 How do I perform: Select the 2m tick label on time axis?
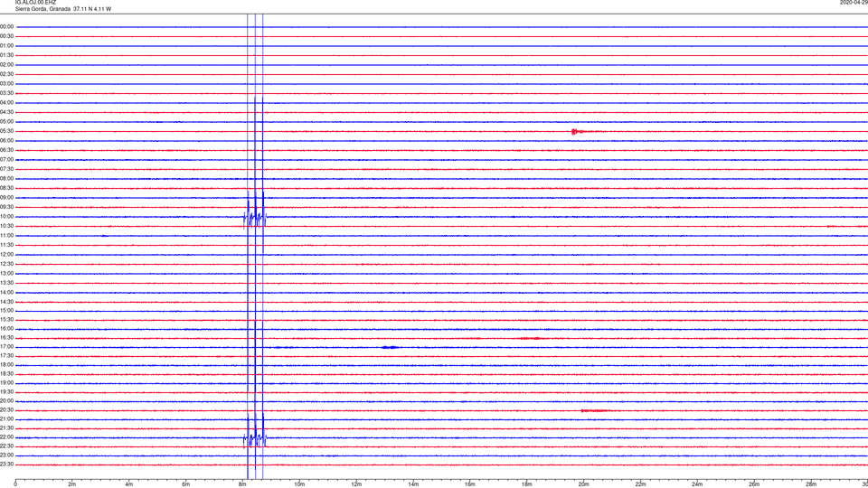click(x=72, y=484)
